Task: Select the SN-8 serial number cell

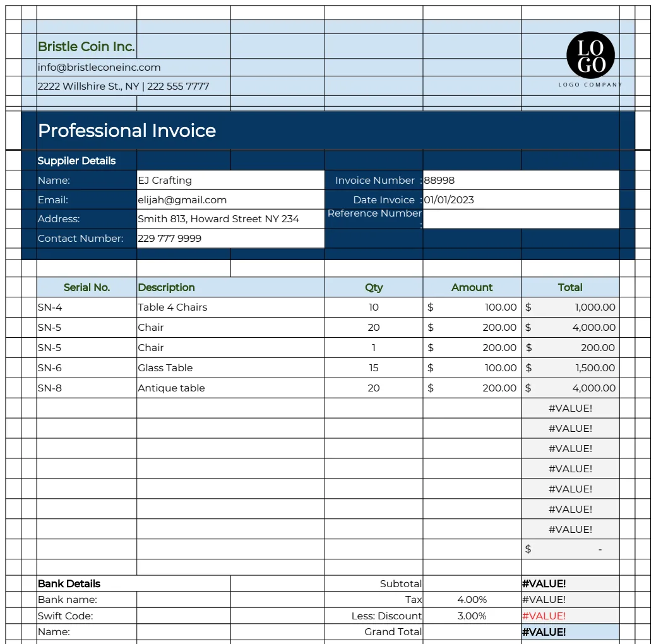Action: click(86, 388)
